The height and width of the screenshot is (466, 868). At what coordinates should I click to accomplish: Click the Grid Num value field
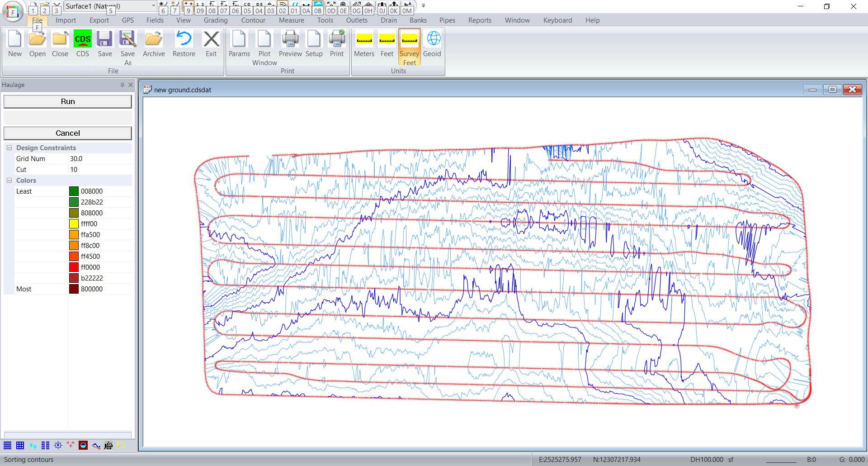99,159
